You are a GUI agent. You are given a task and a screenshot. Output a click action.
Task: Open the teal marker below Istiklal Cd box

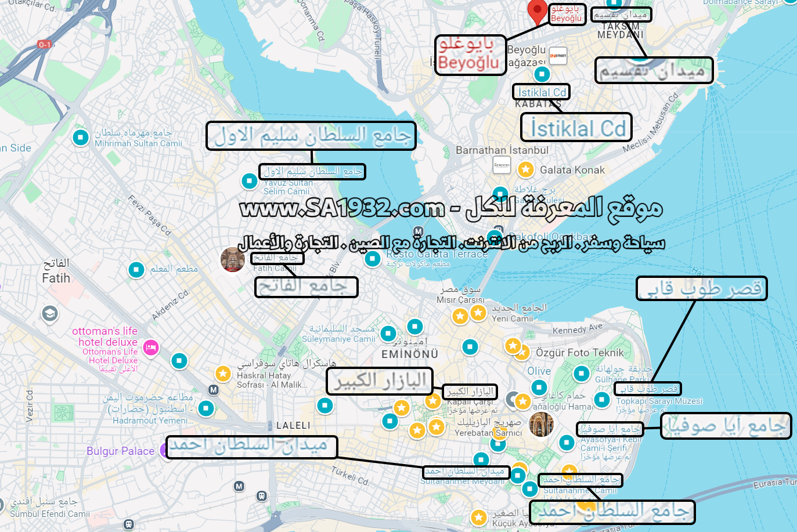(x=542, y=74)
